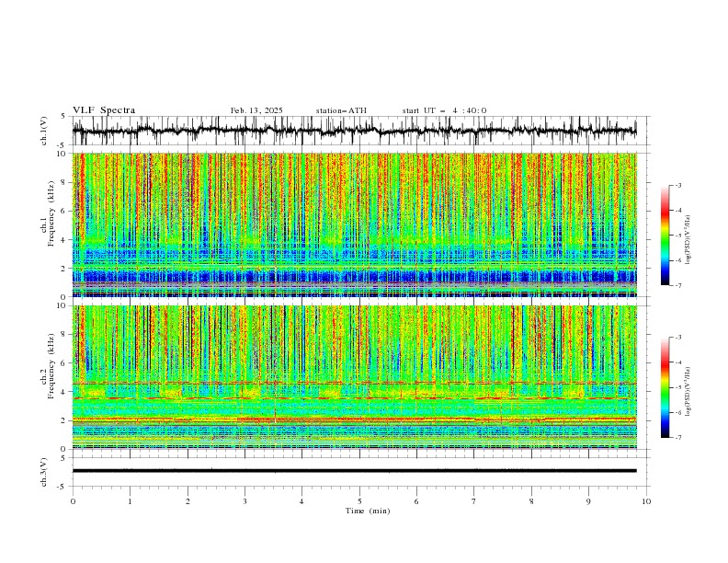Click the ch.1 voltage waveform trace
Screen dimensions: 728x563
click(355, 131)
